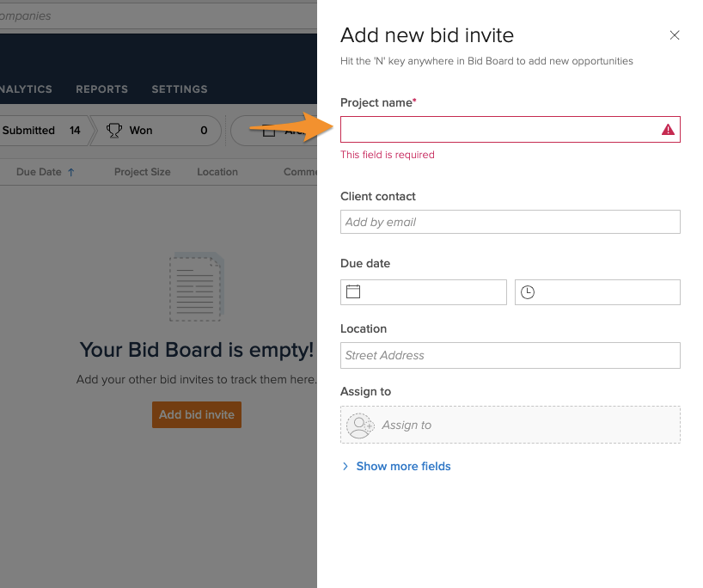703x588 pixels.
Task: Click the empty Bid Board document illustration
Action: pyautogui.click(x=197, y=287)
